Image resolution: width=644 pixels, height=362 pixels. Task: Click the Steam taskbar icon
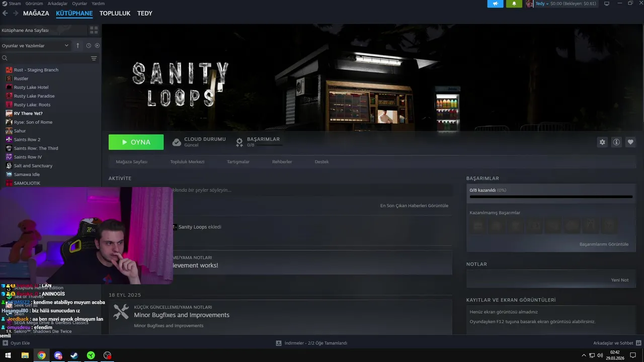[x=74, y=355]
